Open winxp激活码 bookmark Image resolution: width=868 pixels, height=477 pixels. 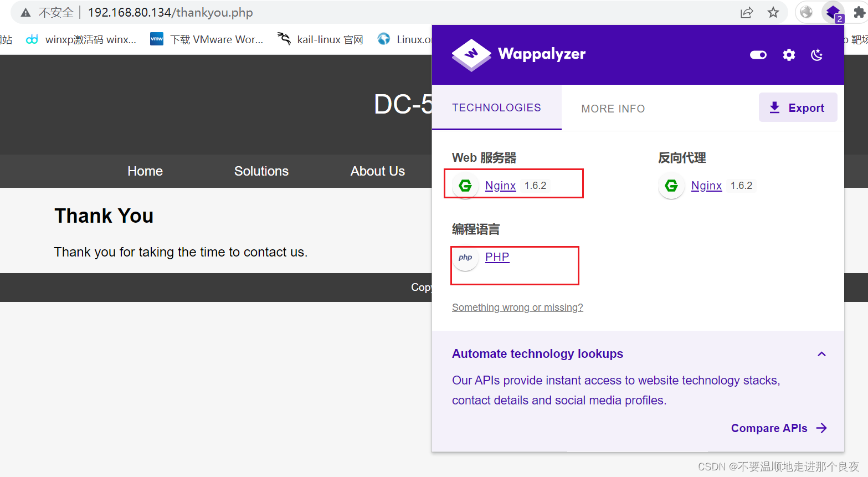[81, 39]
